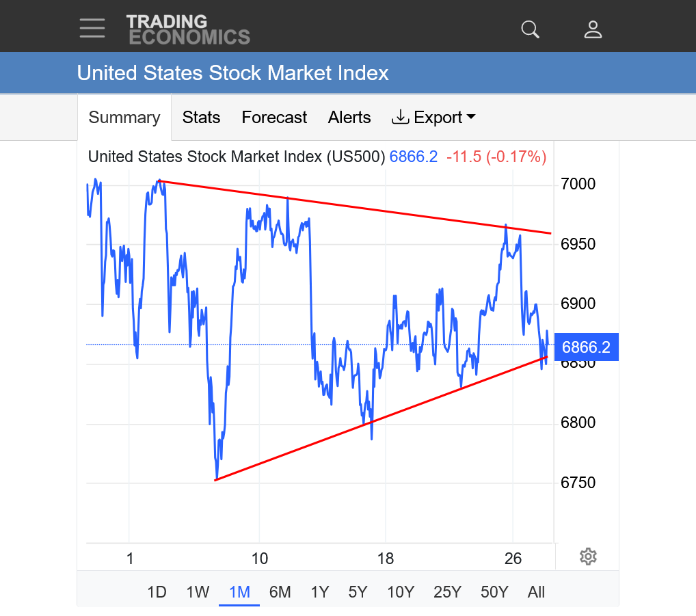The image size is (696, 616).
Task: Select the 1D time range
Action: [x=157, y=592]
